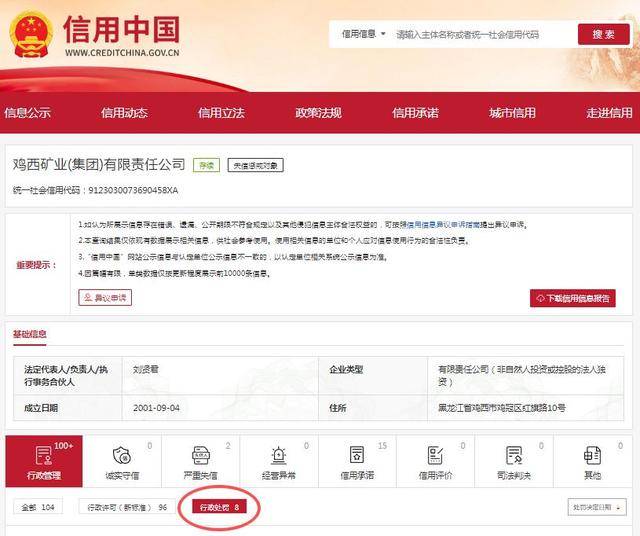
Task: Click the download icon in 下载信用信息报告 button
Action: click(540, 298)
